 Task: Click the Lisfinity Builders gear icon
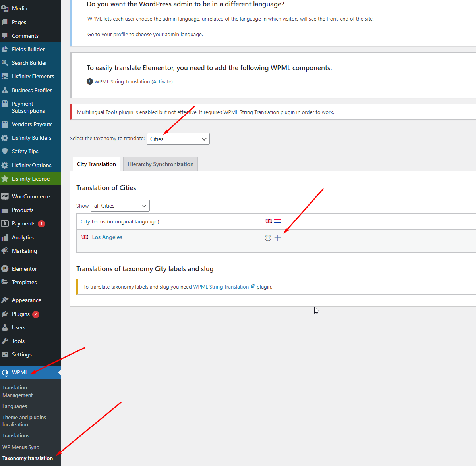point(5,138)
